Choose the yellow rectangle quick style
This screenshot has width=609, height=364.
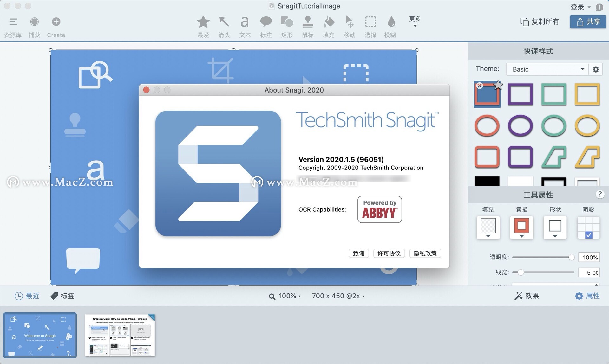[587, 94]
